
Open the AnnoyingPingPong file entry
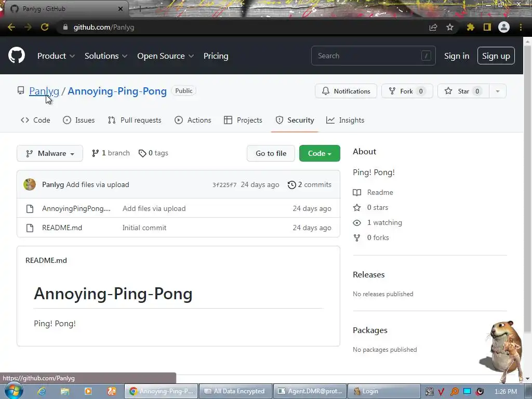tap(76, 209)
